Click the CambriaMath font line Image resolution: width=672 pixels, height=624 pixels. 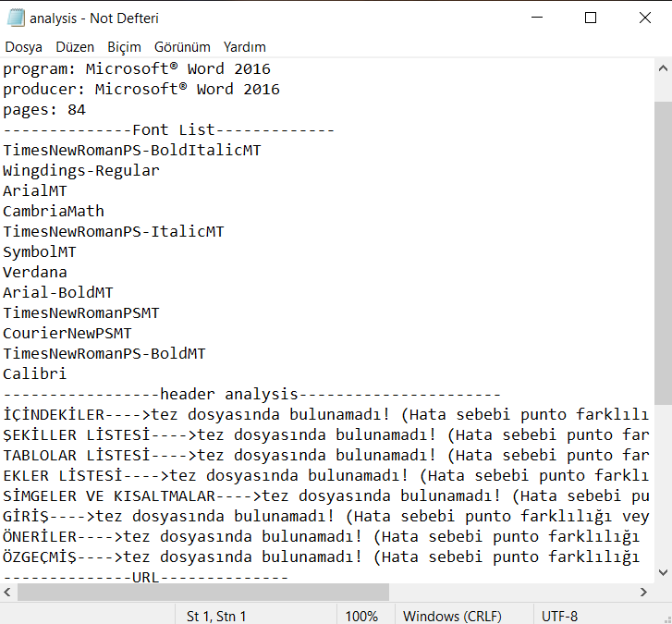click(x=54, y=212)
